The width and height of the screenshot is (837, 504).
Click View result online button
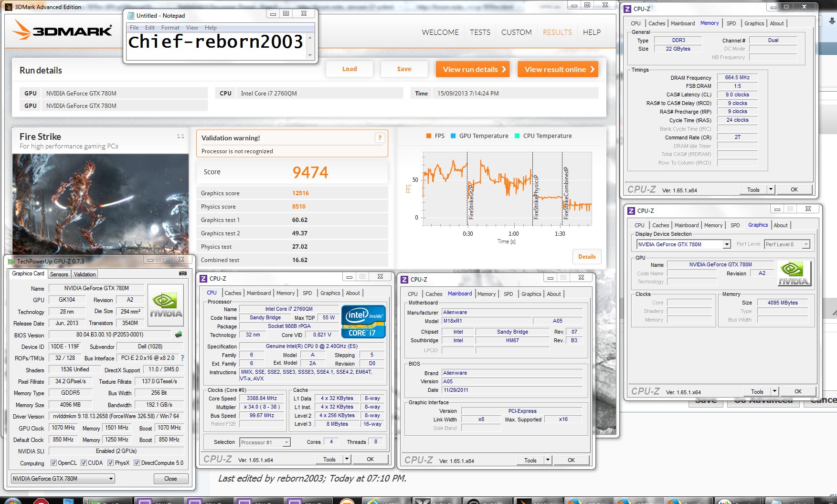tap(558, 69)
